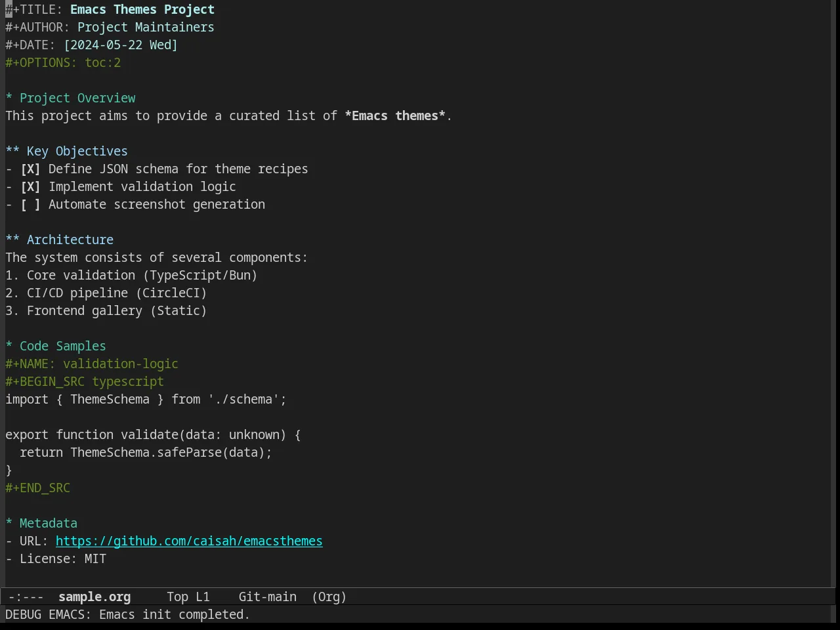This screenshot has width=840, height=630.
Task: Toggle the checkbox for Define JSON schema
Action: tap(30, 169)
